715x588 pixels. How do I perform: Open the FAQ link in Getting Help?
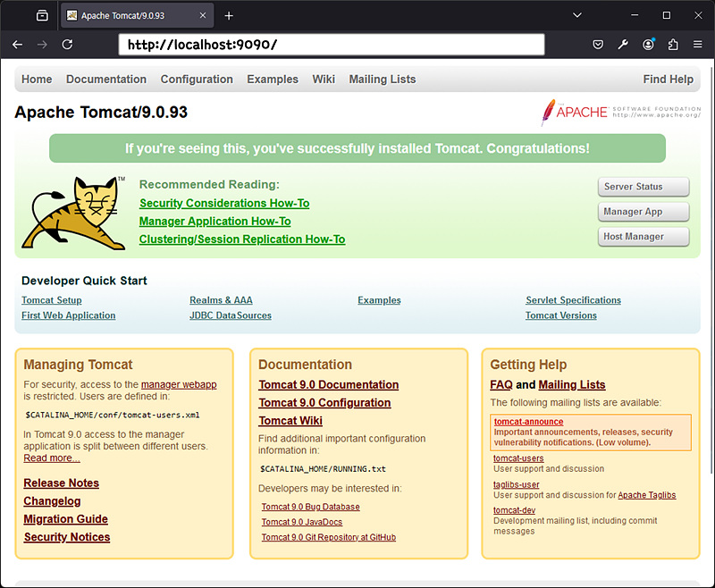pos(501,385)
